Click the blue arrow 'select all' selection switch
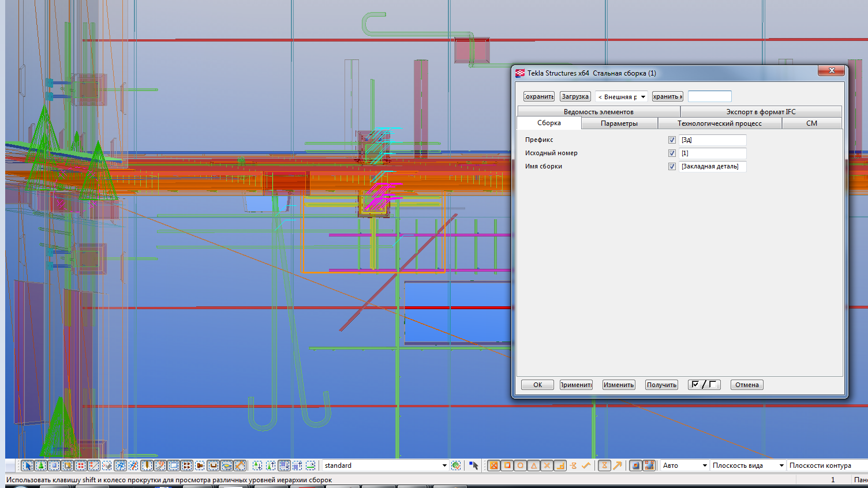 [27, 466]
